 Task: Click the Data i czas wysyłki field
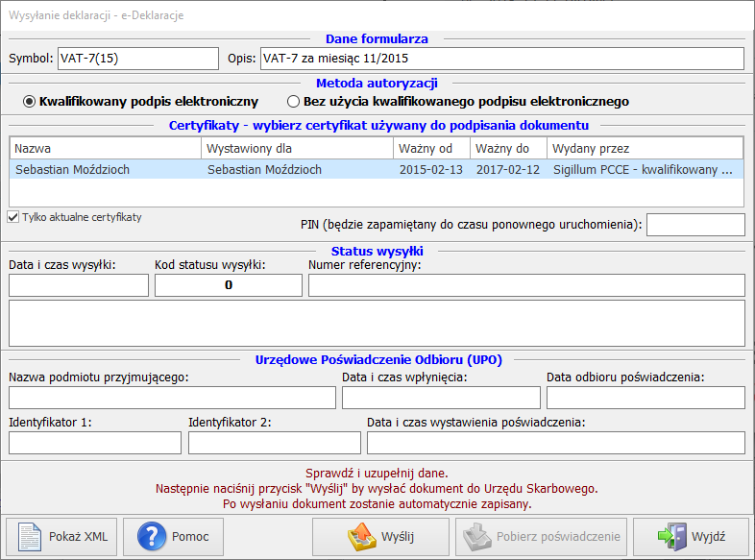pos(79,285)
